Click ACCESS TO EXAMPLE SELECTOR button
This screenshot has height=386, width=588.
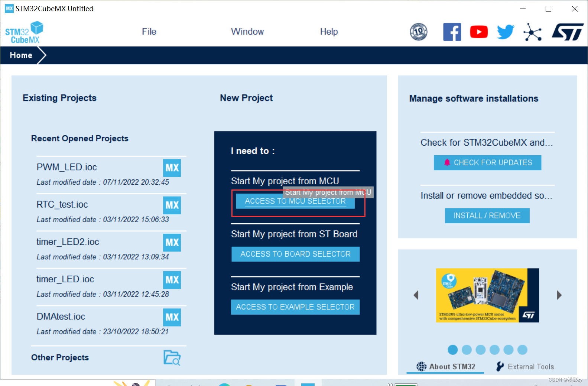(x=295, y=307)
